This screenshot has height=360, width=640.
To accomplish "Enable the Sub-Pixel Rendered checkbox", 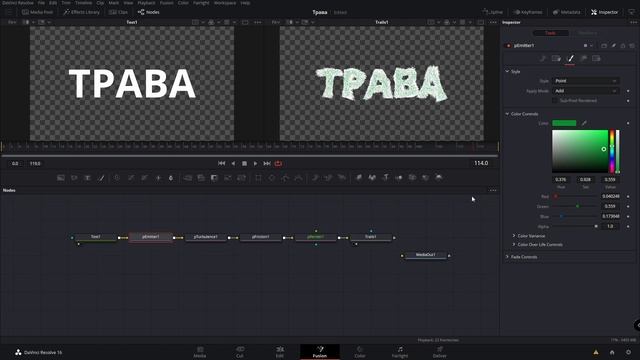I will (555, 100).
